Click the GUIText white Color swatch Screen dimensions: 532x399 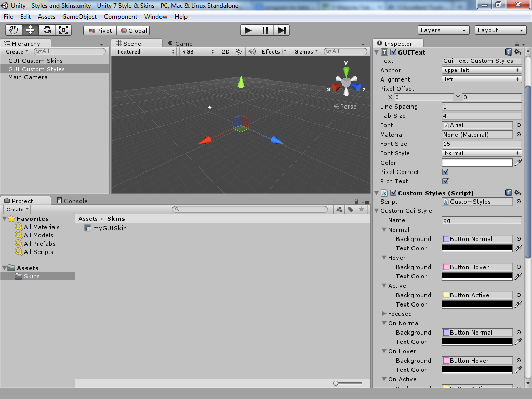(477, 163)
